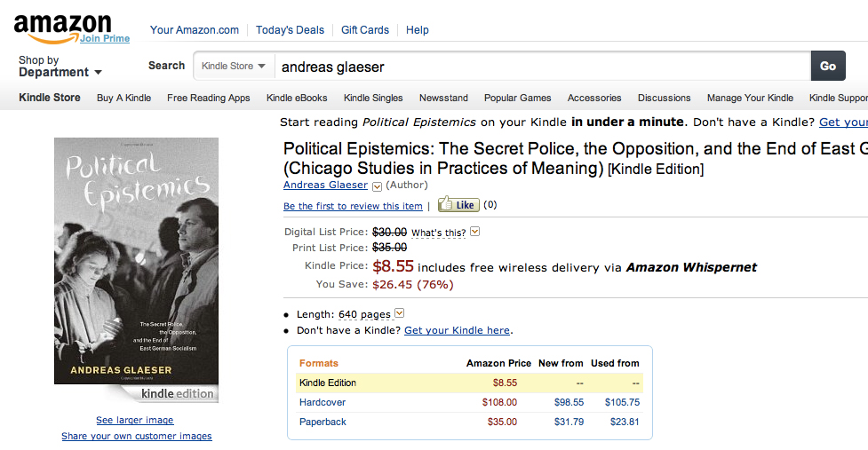The height and width of the screenshot is (450, 868).
Task: Click See larger image link
Action: 135,420
